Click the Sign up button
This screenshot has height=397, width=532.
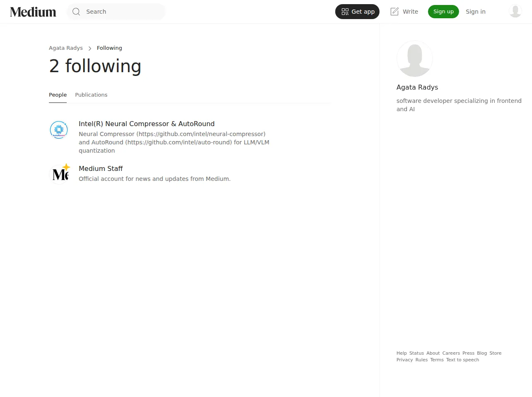[x=443, y=12]
